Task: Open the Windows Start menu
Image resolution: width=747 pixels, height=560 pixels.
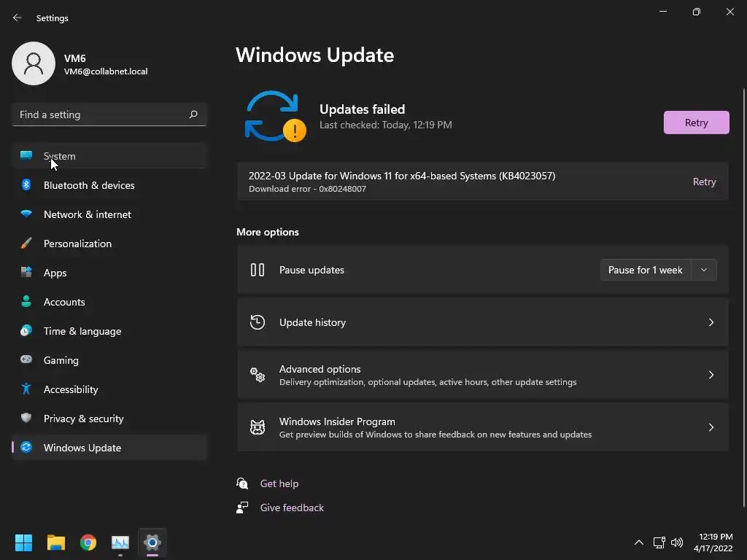Action: coord(23,542)
